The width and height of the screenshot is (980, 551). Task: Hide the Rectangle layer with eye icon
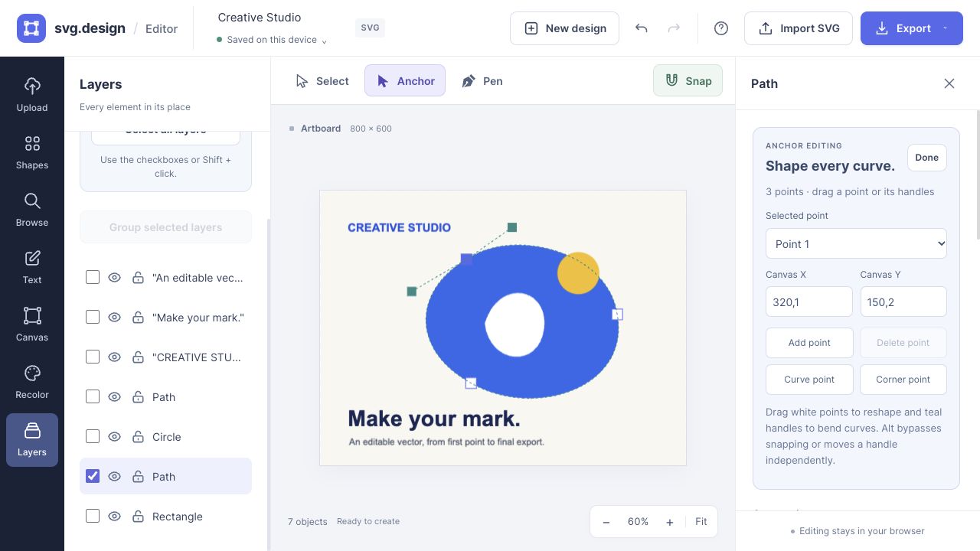(115, 517)
